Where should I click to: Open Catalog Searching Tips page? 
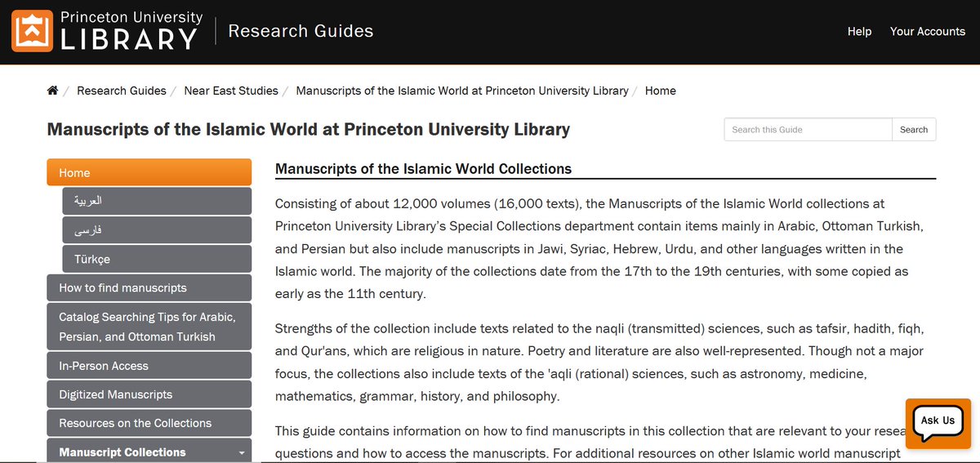(149, 326)
